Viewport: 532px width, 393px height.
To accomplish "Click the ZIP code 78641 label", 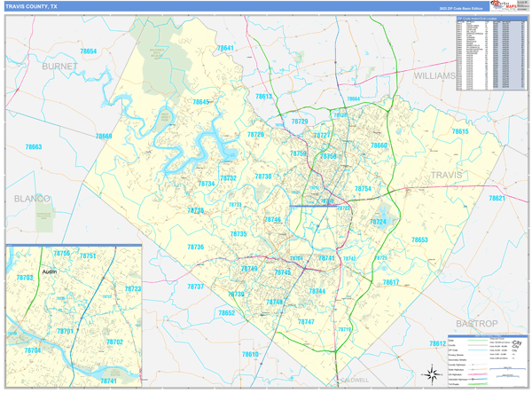I will (225, 48).
